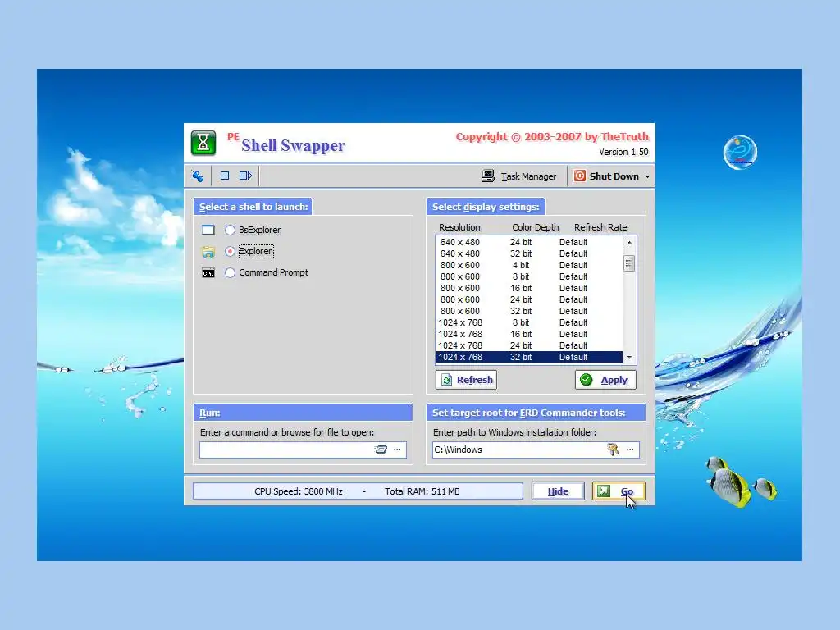Select 1024 x 768 32 bit row
The width and height of the screenshot is (840, 630).
coord(529,358)
